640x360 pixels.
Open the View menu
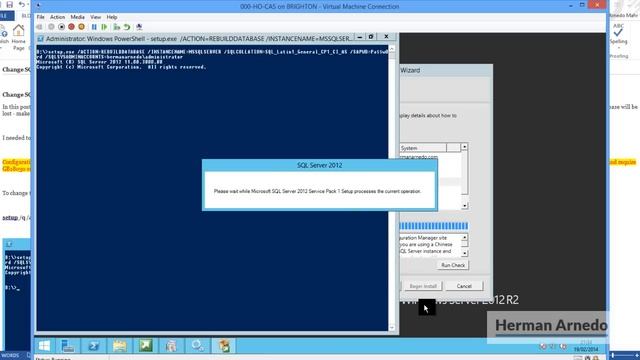(96, 17)
